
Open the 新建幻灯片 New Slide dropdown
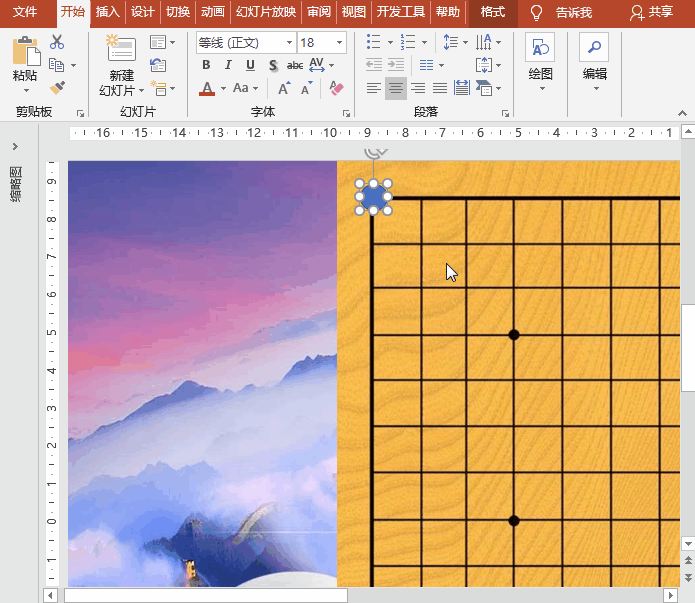click(122, 84)
